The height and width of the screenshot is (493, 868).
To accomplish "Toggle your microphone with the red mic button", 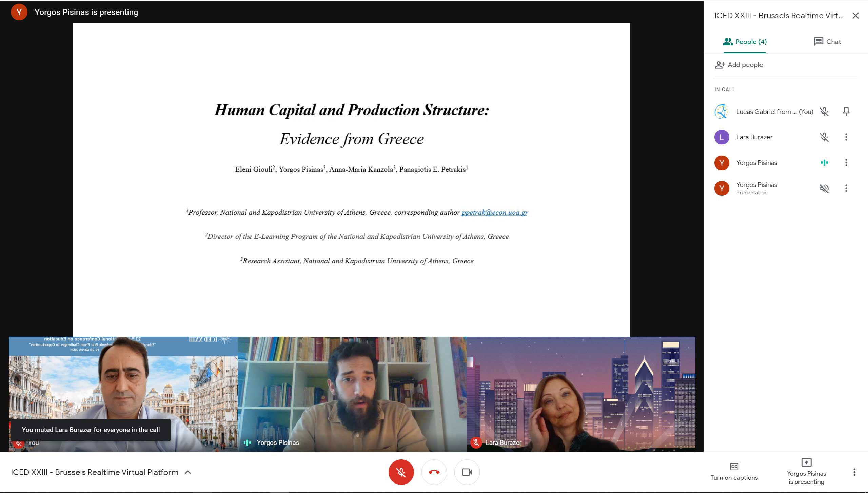I will point(401,472).
